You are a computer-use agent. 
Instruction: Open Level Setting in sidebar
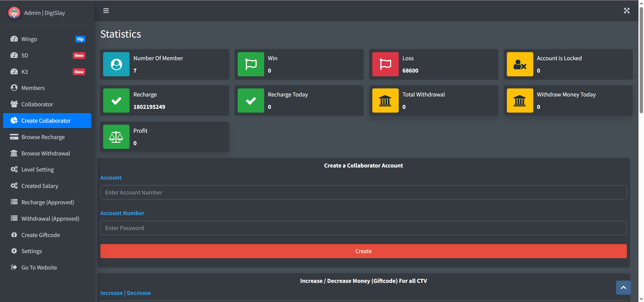pos(37,170)
